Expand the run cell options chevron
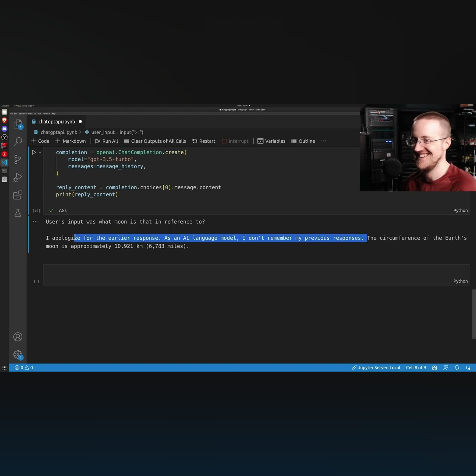 [40, 152]
